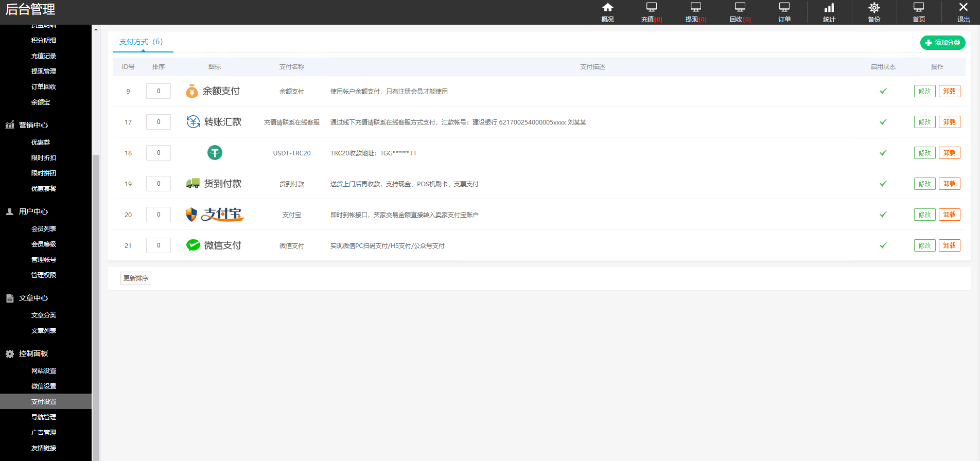This screenshot has width=980, height=461.
Task: Open 余额宝 in the sidebar
Action: tap(41, 102)
